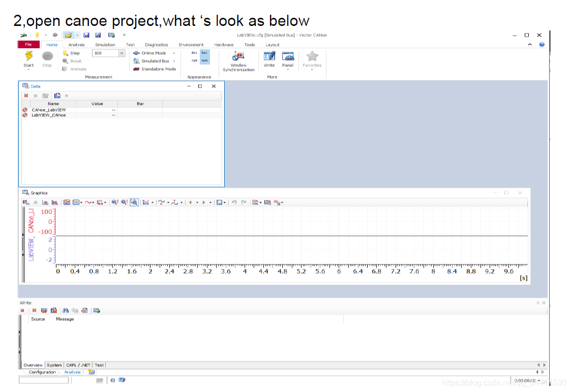
Task: Toggle num numeric display
Action: coord(205,61)
